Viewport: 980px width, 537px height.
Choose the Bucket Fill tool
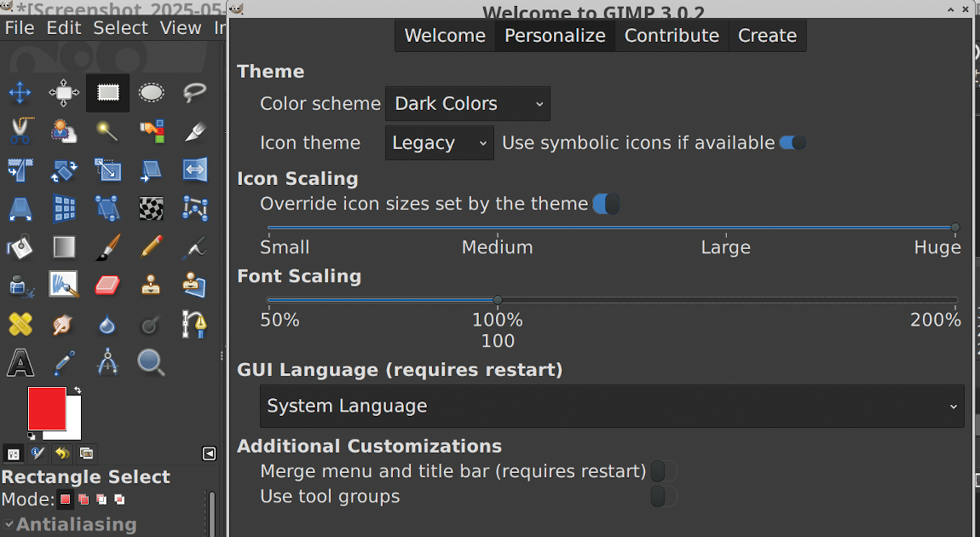click(x=20, y=247)
